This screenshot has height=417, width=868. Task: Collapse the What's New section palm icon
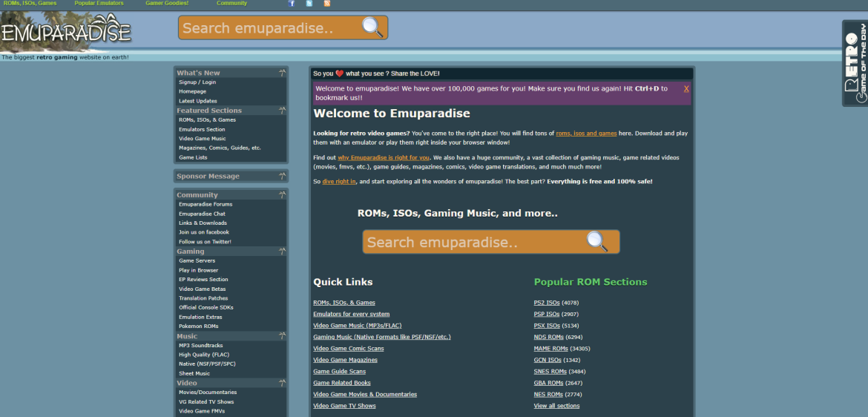[x=283, y=73]
